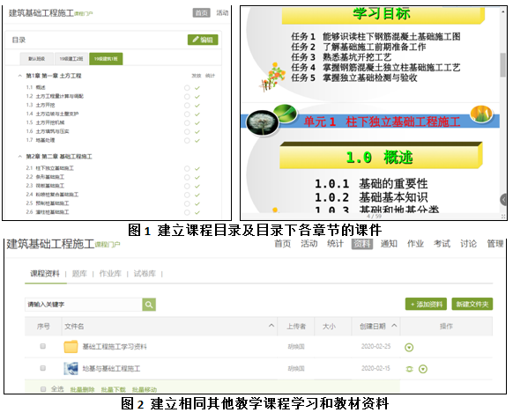Click the eye preview icon for 地基与基础工程施工
The height and width of the screenshot is (420, 513).
(409, 369)
